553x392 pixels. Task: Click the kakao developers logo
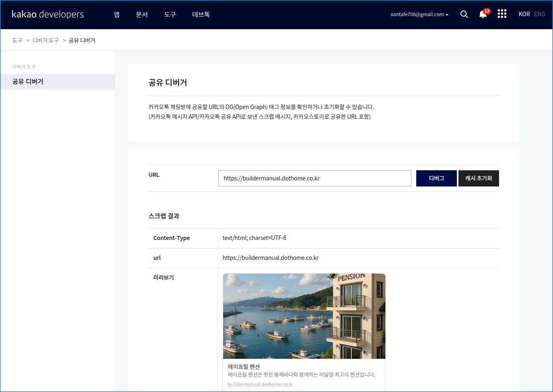pyautogui.click(x=48, y=14)
